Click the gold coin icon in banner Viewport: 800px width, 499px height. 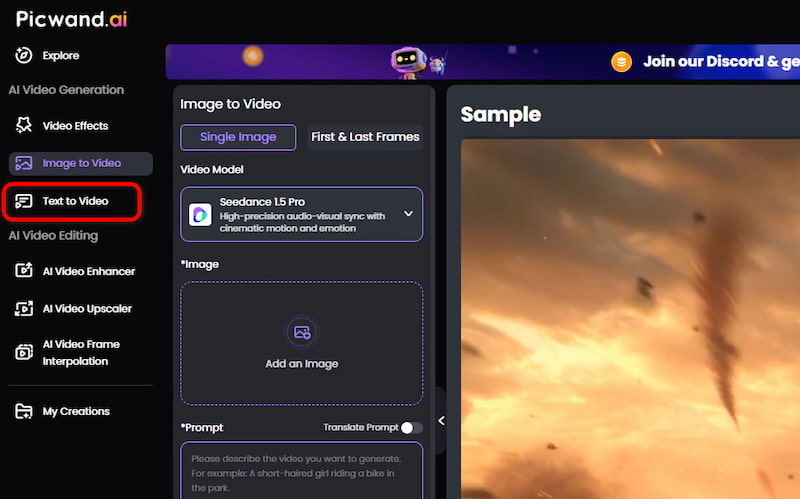(621, 62)
